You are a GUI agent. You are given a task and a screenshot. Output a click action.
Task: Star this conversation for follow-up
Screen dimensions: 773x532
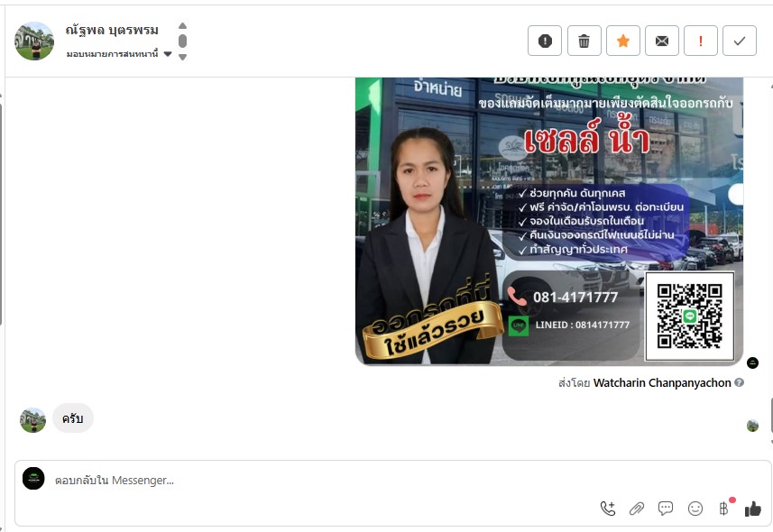[623, 41]
